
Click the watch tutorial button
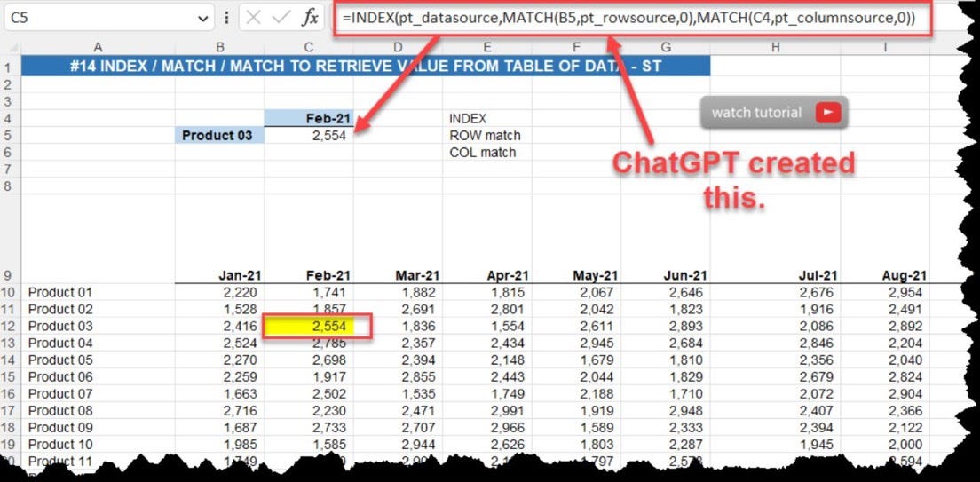point(774,113)
